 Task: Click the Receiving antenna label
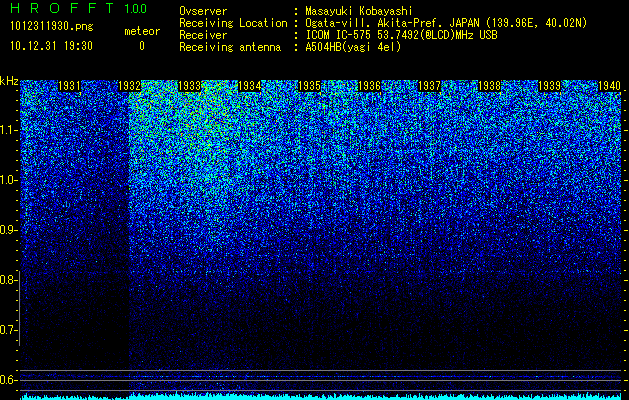[x=230, y=47]
